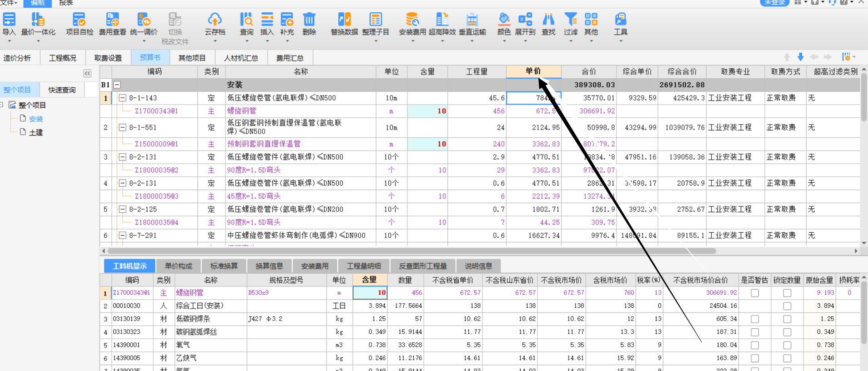The height and width of the screenshot is (371, 868).
Task: Toggle 是否暂估 checkbox for 碳钢氩弧焊丝 row
Action: tap(755, 332)
